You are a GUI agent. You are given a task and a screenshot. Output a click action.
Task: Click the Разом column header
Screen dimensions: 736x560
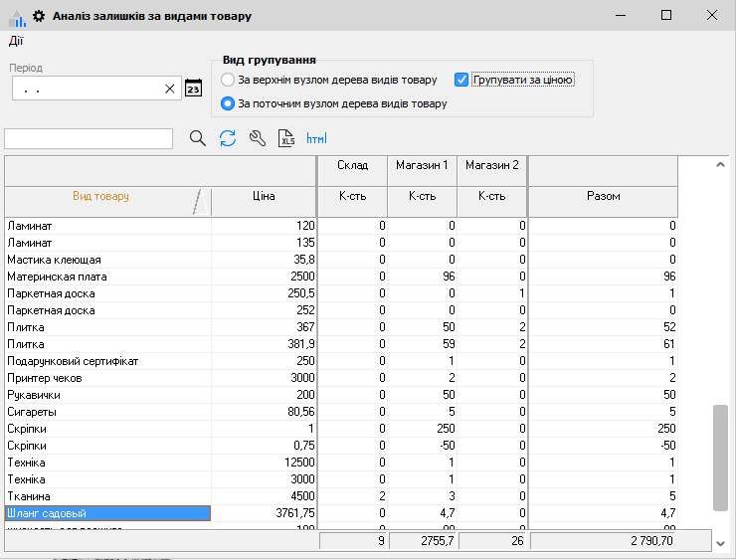coord(603,197)
